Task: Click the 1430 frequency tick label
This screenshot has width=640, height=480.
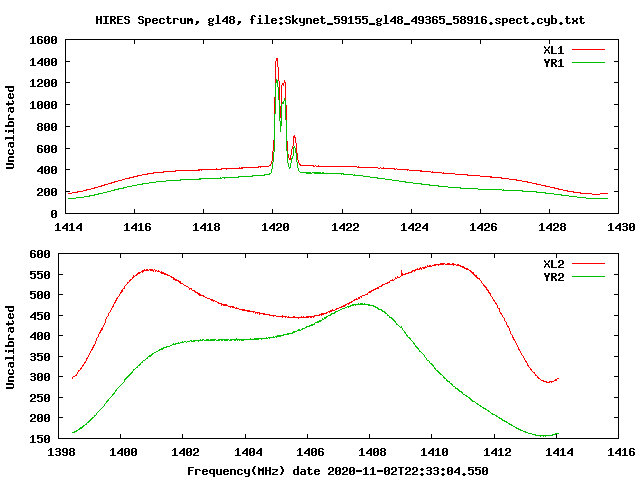Action: (621, 227)
